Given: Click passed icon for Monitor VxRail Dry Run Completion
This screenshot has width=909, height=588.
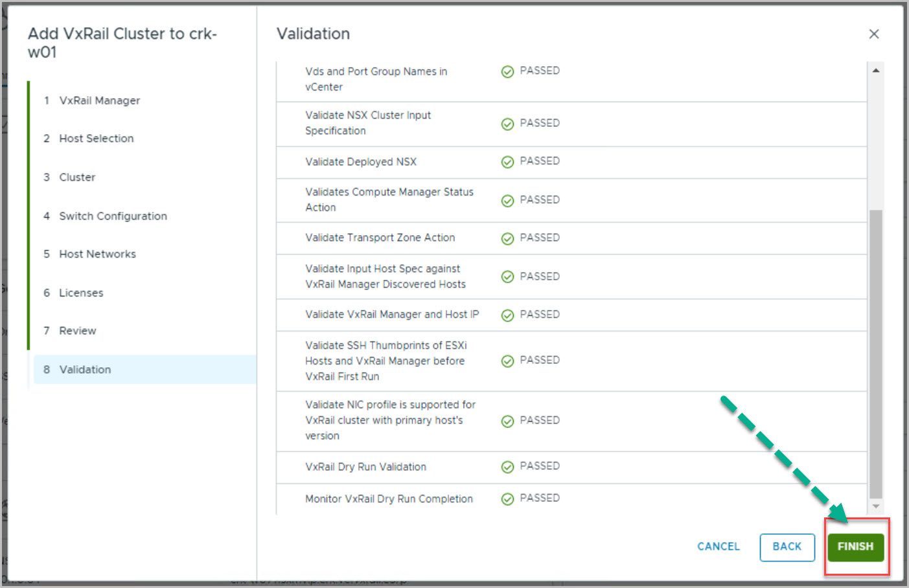Looking at the screenshot, I should pos(507,499).
